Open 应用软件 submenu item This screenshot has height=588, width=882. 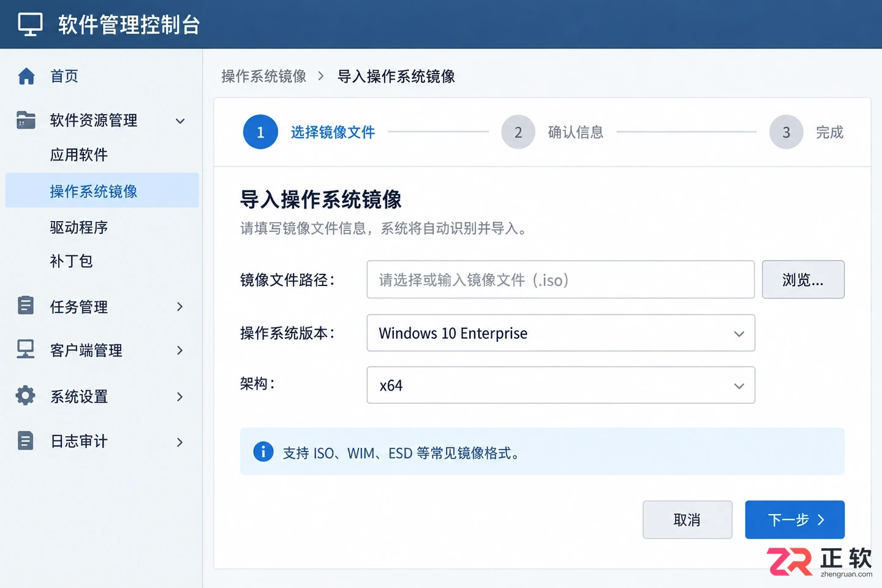coord(79,154)
